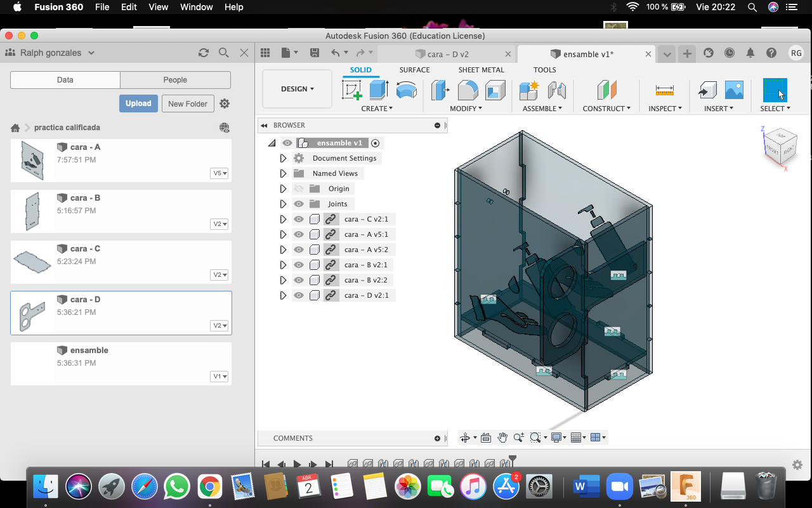
Task: Toggle visibility of the Origin folder
Action: point(299,189)
